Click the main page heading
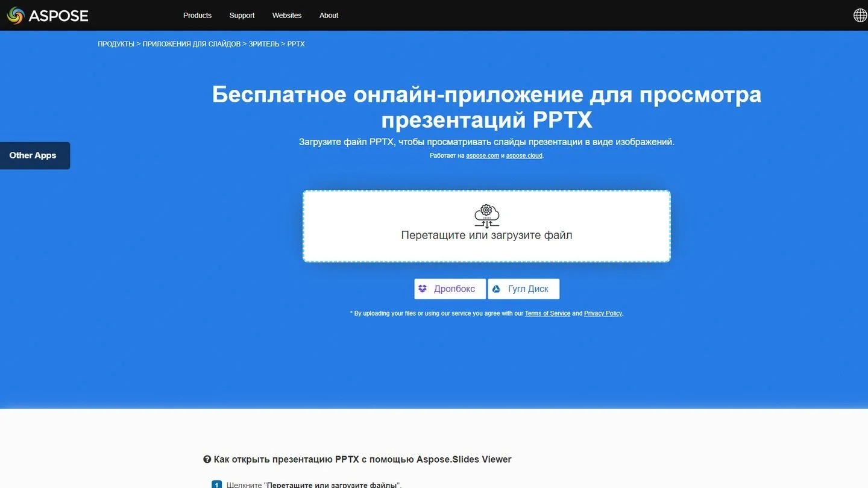Screen dimensions: 868x488 [486, 107]
